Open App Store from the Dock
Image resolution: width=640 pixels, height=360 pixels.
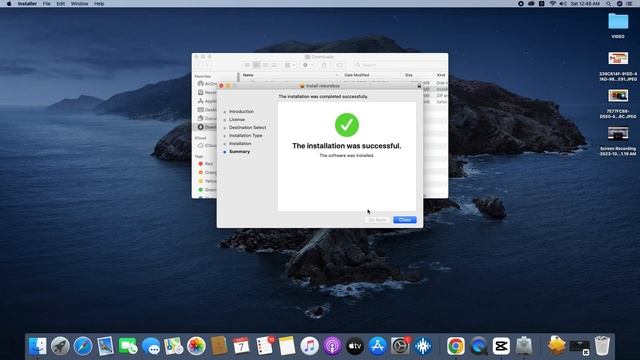pyautogui.click(x=378, y=346)
